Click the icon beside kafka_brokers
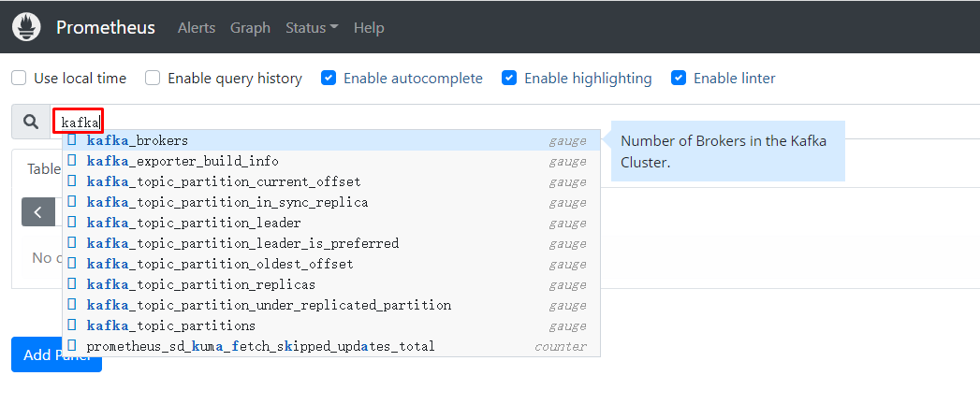 pyautogui.click(x=72, y=140)
